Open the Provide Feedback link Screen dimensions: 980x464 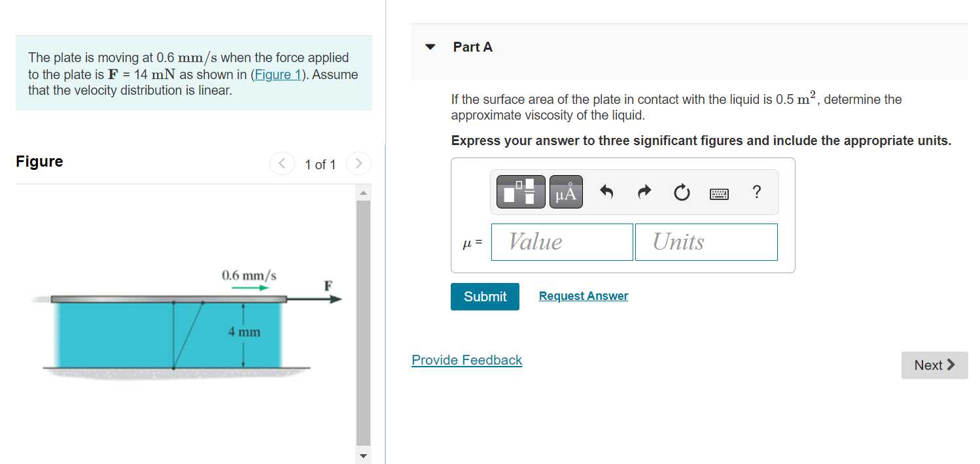click(x=466, y=360)
